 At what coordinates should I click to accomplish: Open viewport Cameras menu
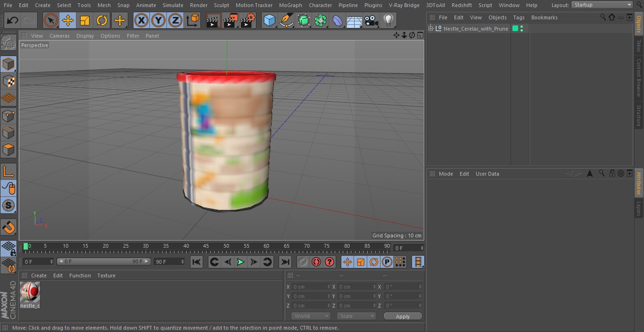[59, 36]
